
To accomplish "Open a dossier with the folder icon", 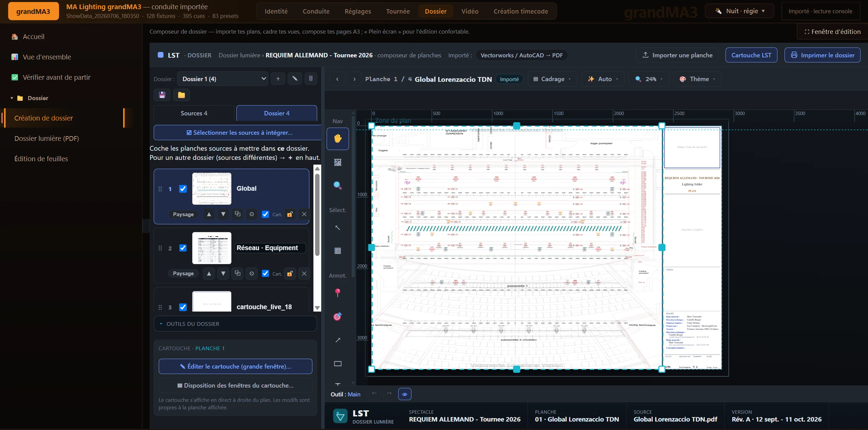I will click(x=181, y=95).
